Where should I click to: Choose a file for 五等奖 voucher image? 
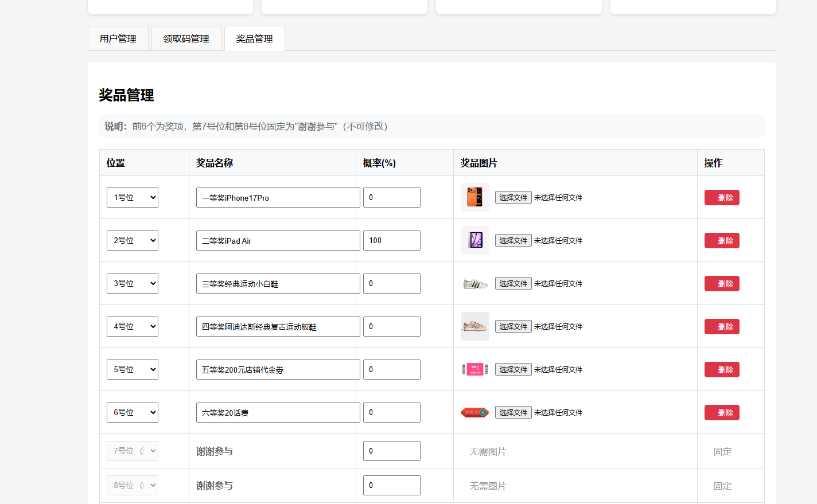513,369
